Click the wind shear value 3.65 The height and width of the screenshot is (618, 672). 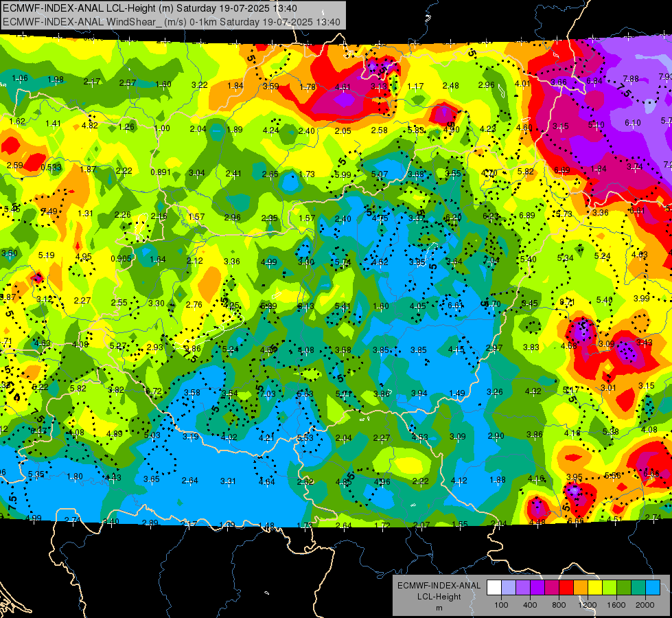pyautogui.click(x=151, y=479)
